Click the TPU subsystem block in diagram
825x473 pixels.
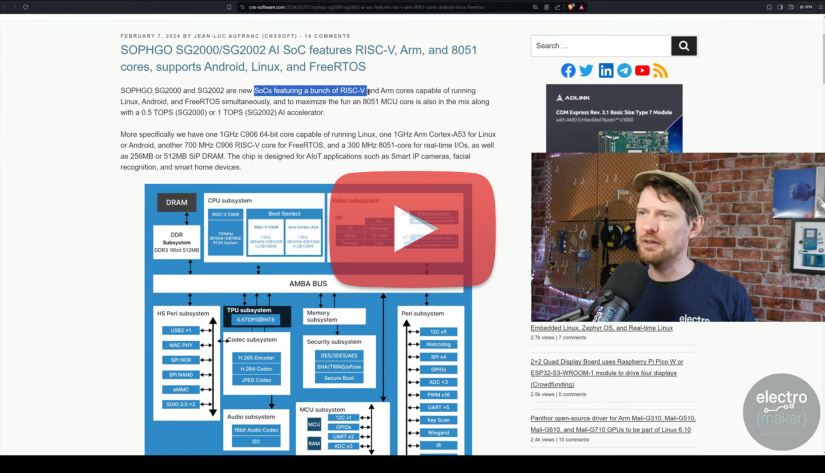[x=257, y=316]
